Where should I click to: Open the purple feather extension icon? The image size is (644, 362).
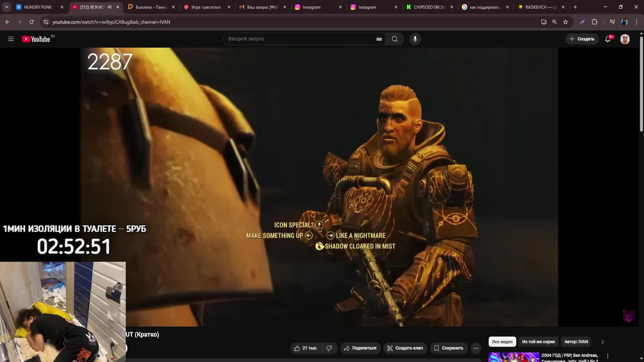click(x=582, y=22)
